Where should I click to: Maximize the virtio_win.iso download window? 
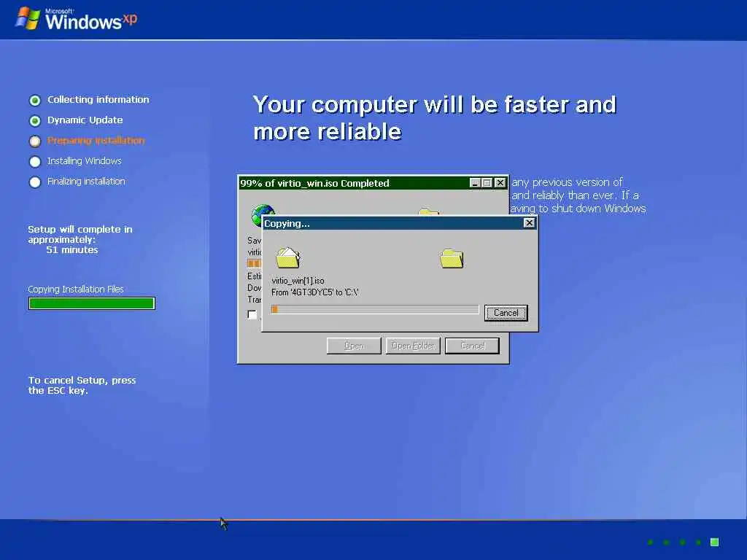tap(487, 183)
